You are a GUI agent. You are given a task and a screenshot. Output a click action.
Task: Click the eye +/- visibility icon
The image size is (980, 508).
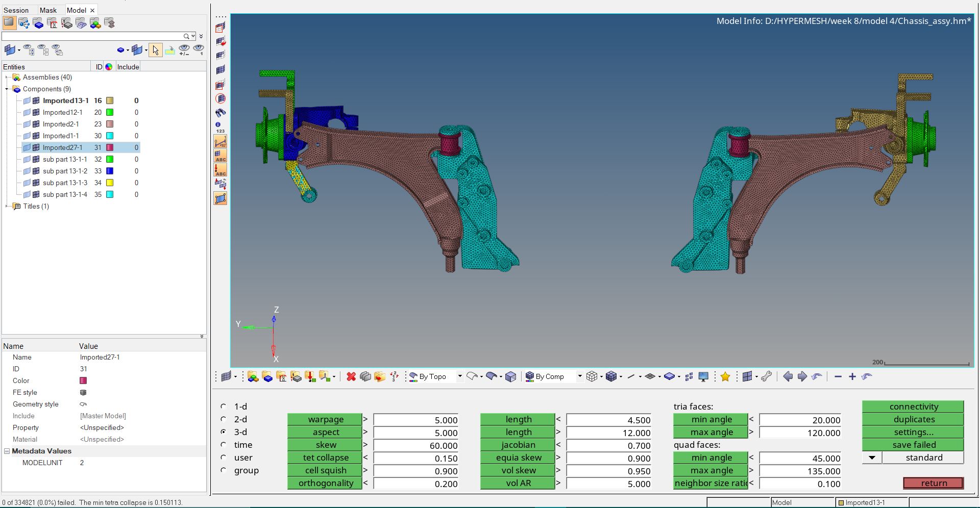tap(184, 50)
